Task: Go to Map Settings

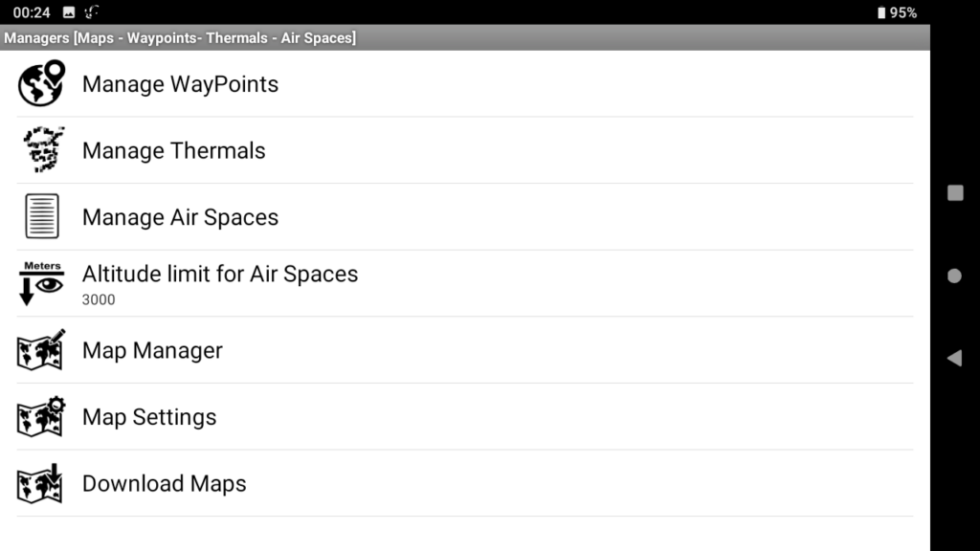Action: pyautogui.click(x=464, y=417)
